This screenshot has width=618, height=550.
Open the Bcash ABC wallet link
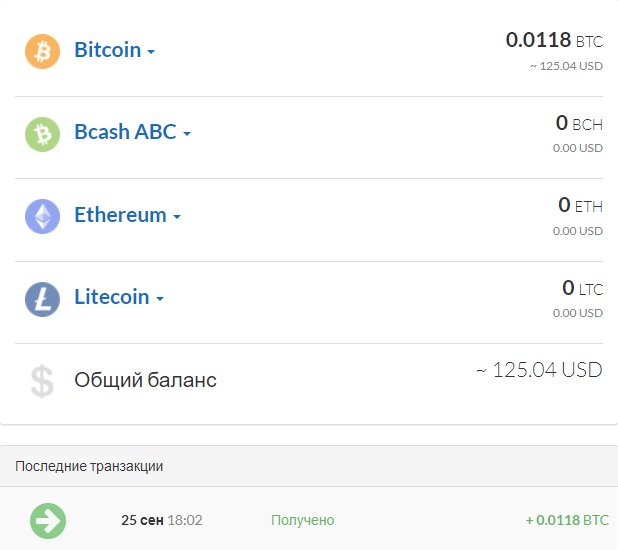click(x=125, y=132)
